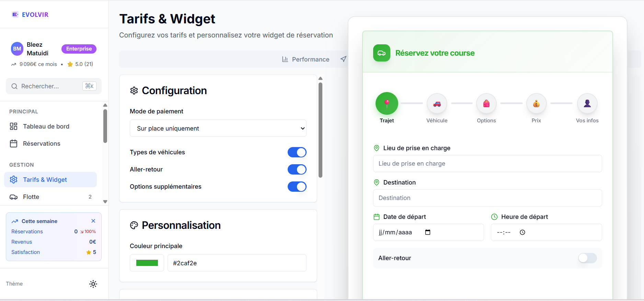Click the search magnifier icon

(14, 86)
